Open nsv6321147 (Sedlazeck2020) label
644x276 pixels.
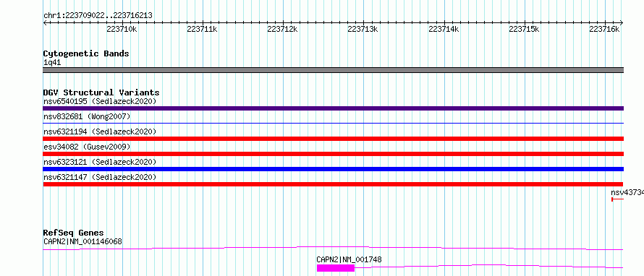tap(100, 177)
